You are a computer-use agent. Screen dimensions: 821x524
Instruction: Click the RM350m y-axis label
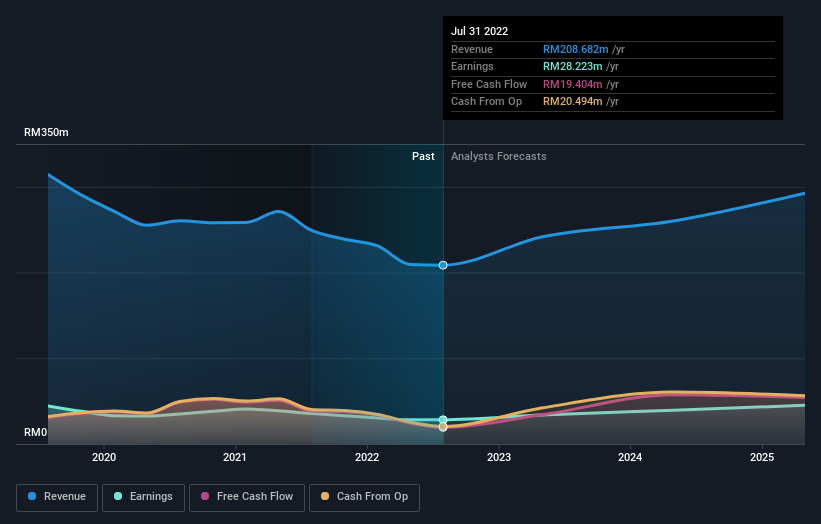pyautogui.click(x=46, y=132)
